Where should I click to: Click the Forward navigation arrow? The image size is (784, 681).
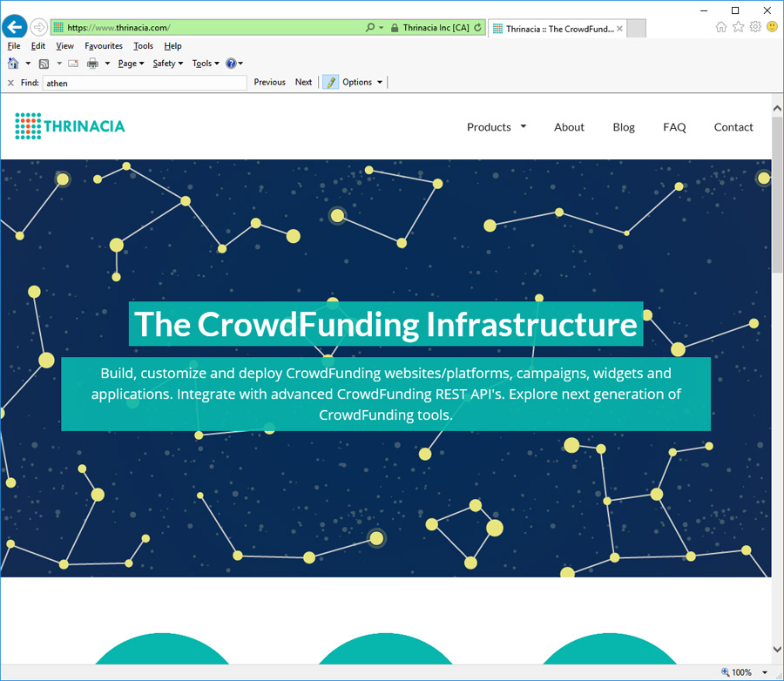click(x=38, y=27)
